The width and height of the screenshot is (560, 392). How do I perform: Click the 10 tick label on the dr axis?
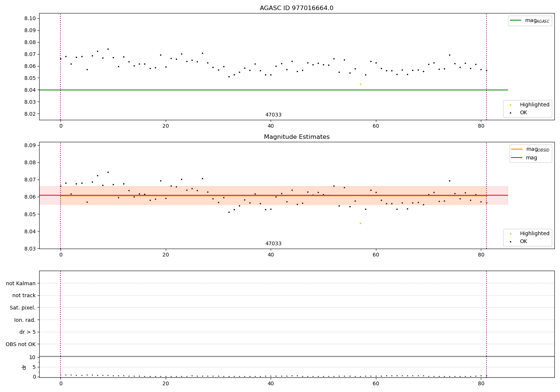(x=32, y=357)
